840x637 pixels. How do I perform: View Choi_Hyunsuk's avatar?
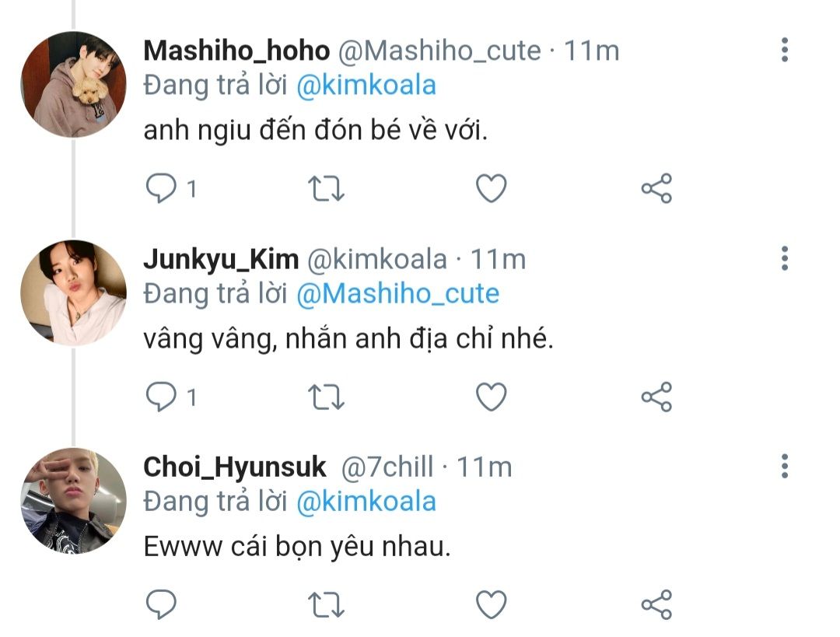pyautogui.click(x=73, y=500)
